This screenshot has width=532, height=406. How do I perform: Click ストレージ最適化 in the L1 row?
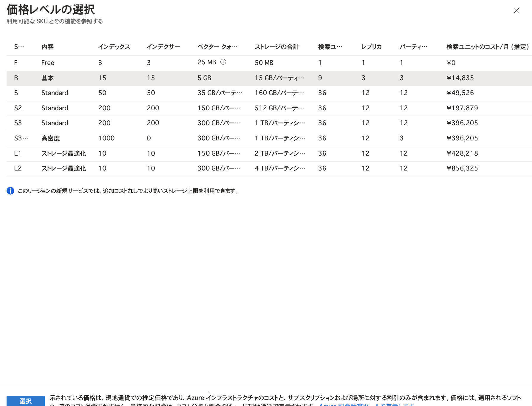tap(64, 153)
